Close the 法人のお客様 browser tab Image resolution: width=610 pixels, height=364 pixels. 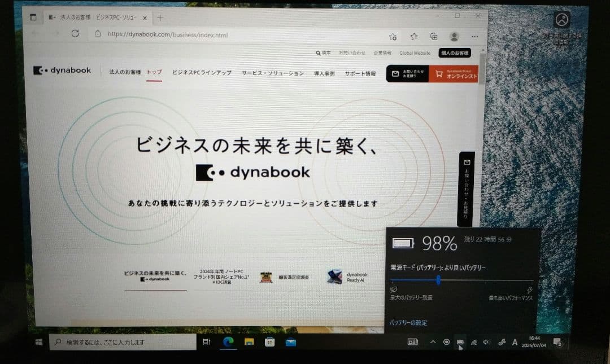[145, 18]
